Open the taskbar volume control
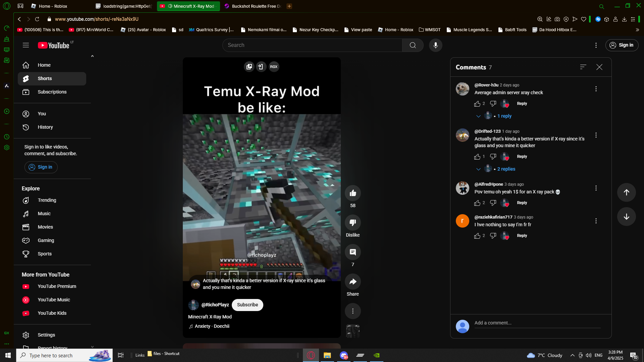644x362 pixels. (x=589, y=355)
